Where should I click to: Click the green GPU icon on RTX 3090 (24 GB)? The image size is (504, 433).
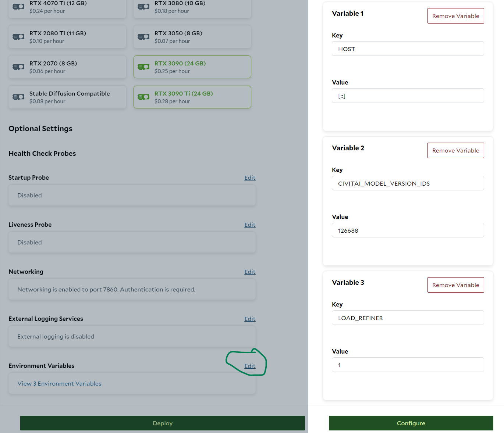click(x=143, y=67)
